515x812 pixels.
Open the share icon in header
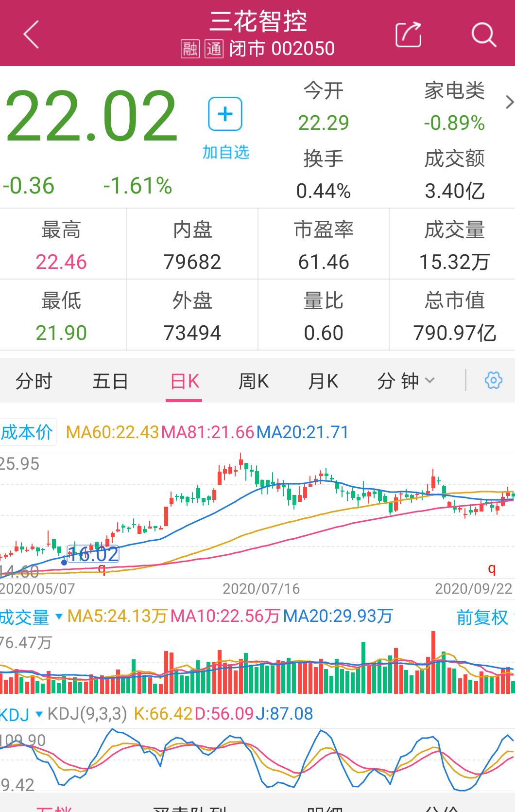coord(408,35)
